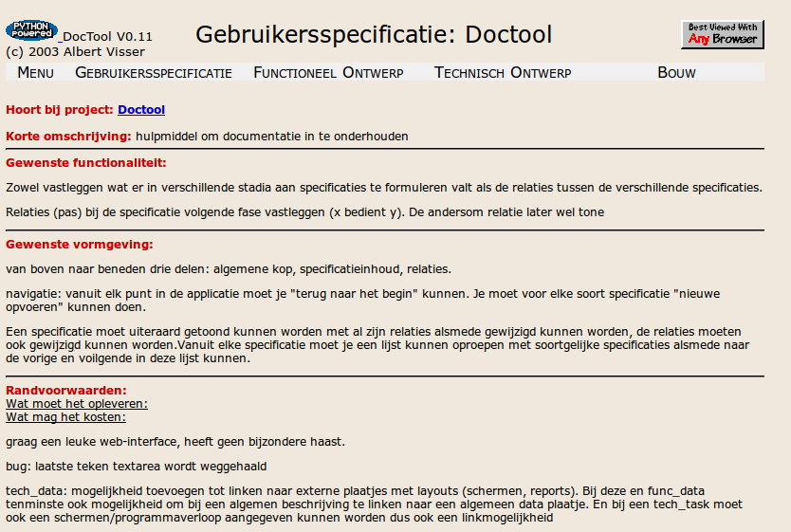The image size is (791, 532).
Task: Open the Technisch Ontwerp menu item
Action: [503, 73]
